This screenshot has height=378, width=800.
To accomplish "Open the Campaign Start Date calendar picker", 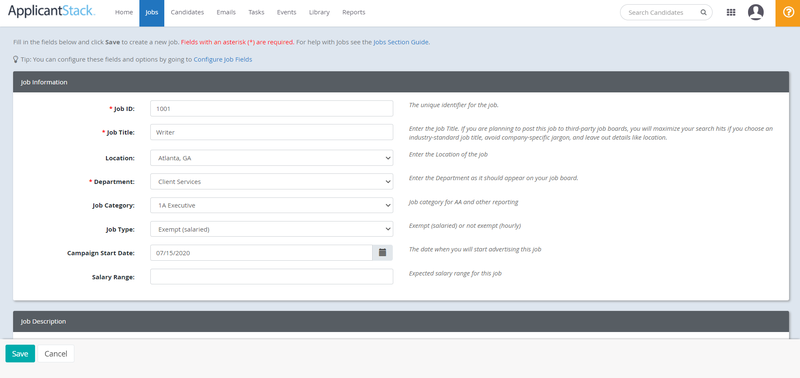I will pyautogui.click(x=383, y=253).
